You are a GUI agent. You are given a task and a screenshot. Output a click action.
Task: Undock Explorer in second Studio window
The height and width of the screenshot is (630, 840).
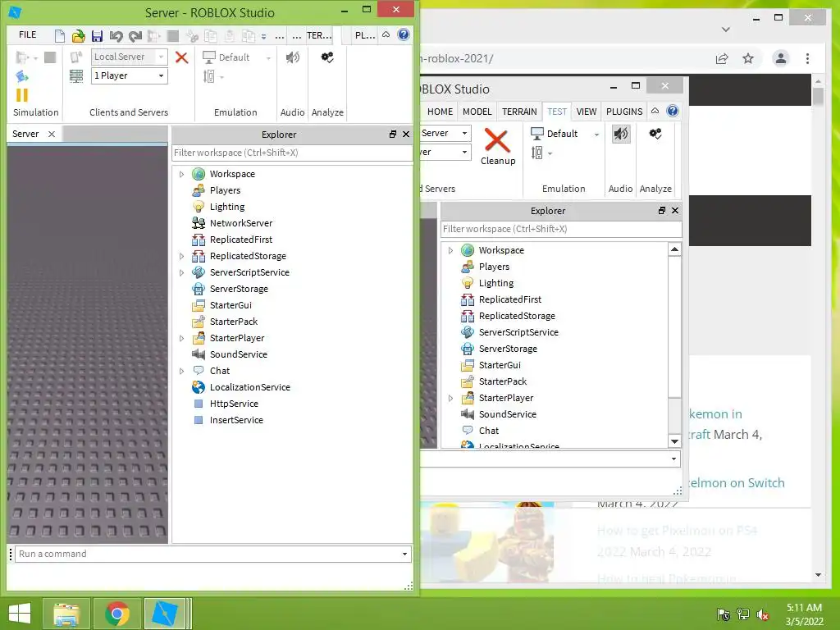[x=662, y=211]
